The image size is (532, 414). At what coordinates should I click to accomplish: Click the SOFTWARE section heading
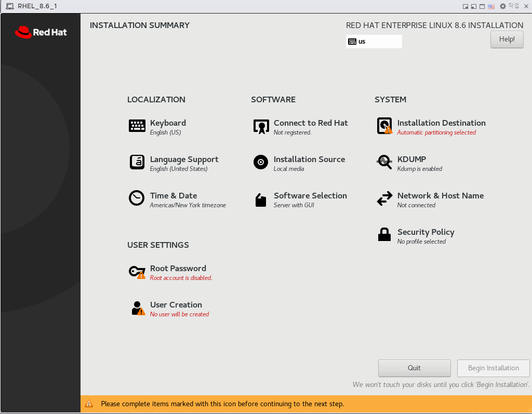pyautogui.click(x=273, y=99)
